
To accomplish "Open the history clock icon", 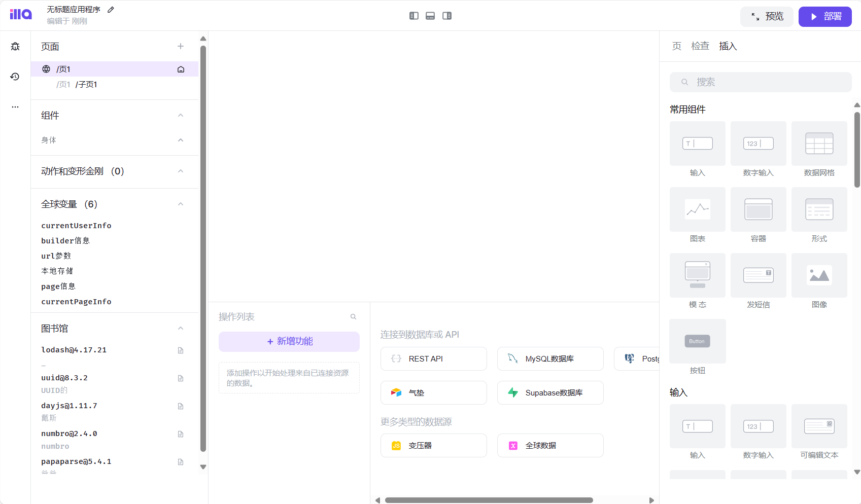I will [x=15, y=77].
